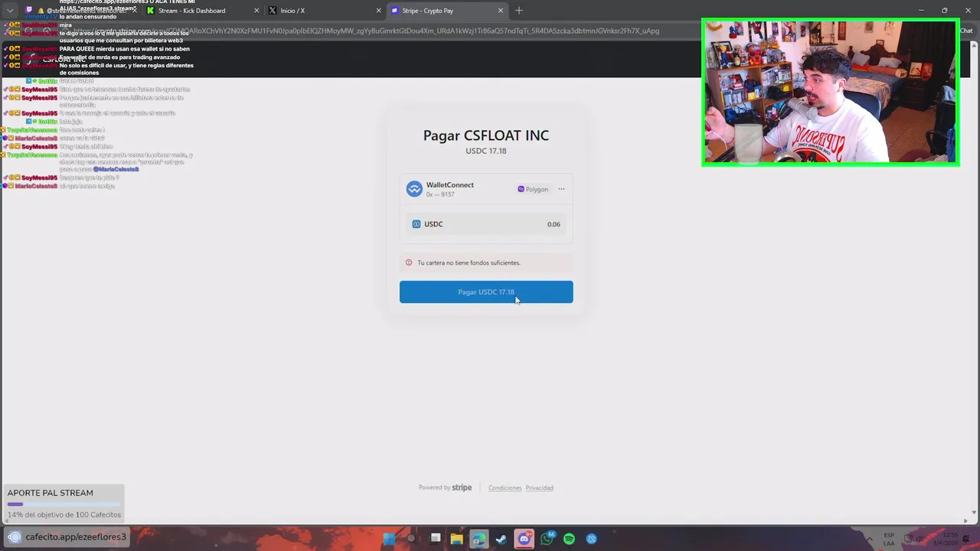Click the Aporte pal stream progress bar
The image size is (980, 551).
pos(64,504)
